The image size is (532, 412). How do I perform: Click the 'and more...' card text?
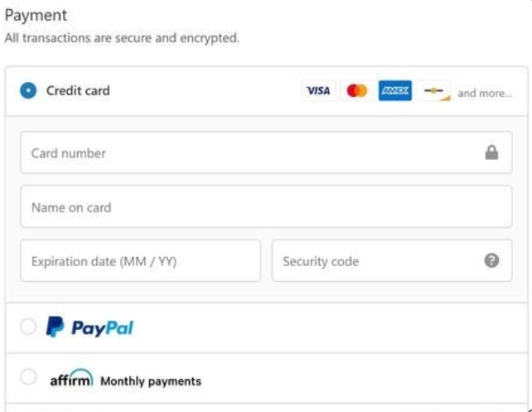point(485,93)
